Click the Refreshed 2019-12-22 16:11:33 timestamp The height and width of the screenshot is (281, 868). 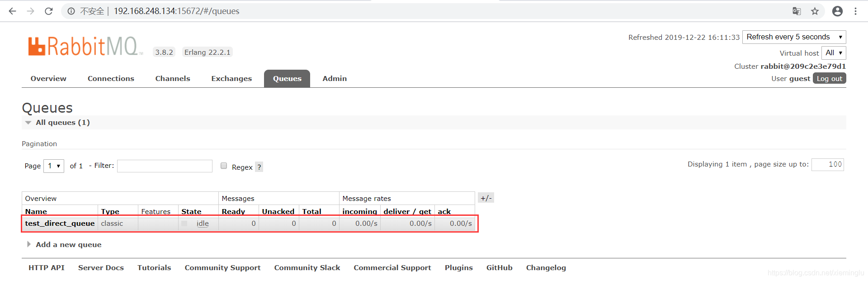684,38
